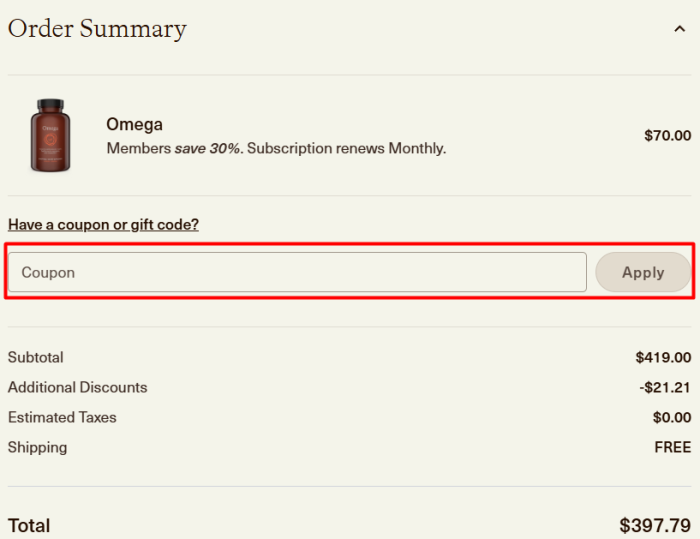This screenshot has width=700, height=539.
Task: Click the Omega $70.00 price
Action: tap(667, 136)
